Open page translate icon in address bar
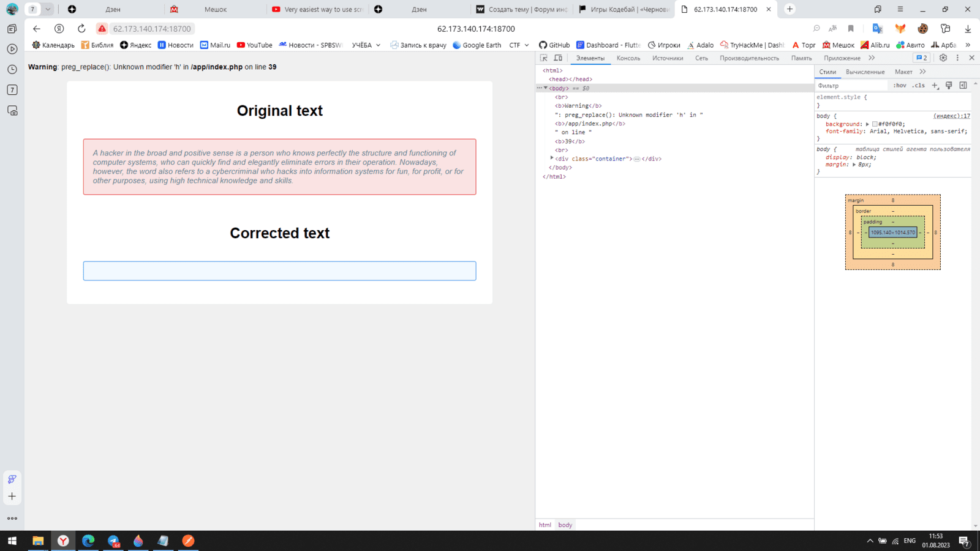This screenshot has width=980, height=551. tap(832, 29)
